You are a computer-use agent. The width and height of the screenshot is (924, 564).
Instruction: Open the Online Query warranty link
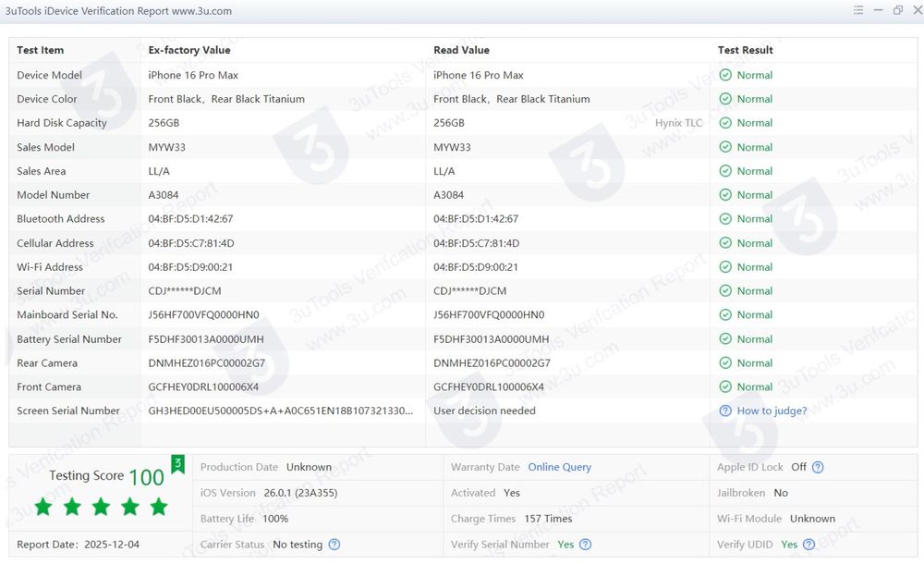[x=559, y=467]
